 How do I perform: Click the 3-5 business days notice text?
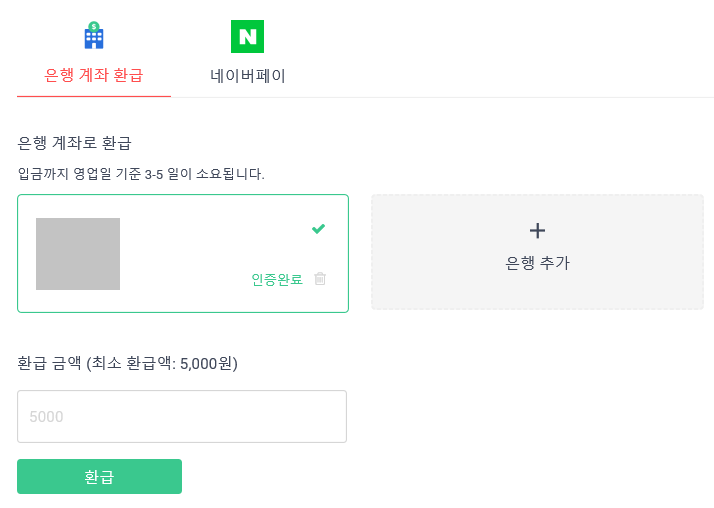[141, 174]
